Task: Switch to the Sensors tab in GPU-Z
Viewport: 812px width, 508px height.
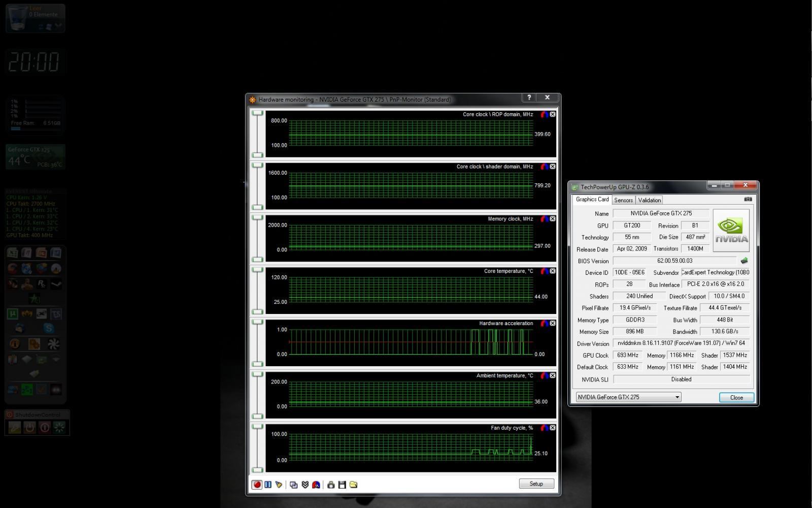Action: click(623, 200)
